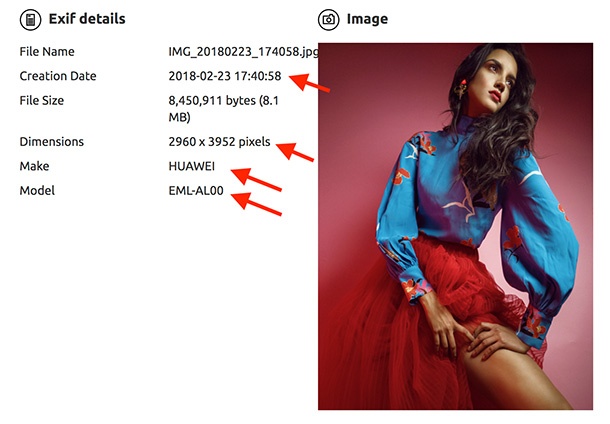This screenshot has height=424, width=610.
Task: Click the Make value HUAWEI
Action: click(x=191, y=166)
